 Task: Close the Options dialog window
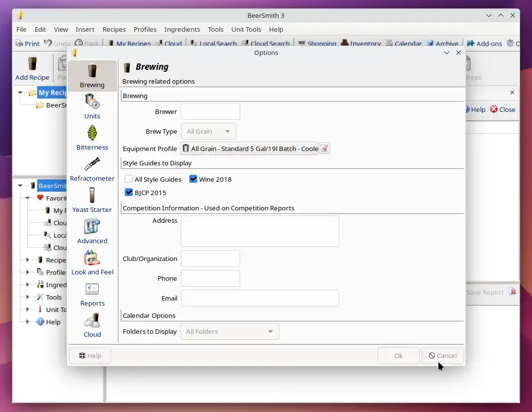point(459,52)
